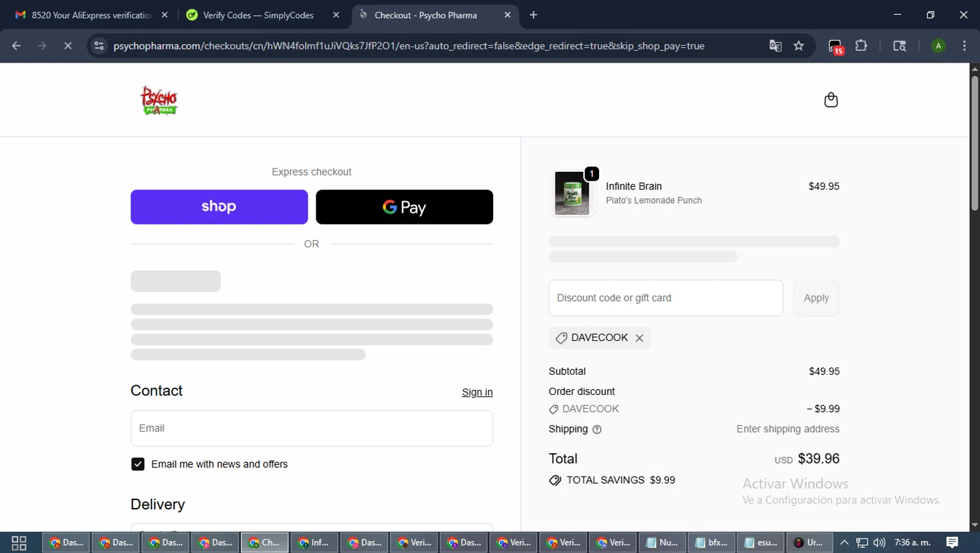Open the notifications action center icon
Viewport: 980px width, 553px height.
point(952,543)
